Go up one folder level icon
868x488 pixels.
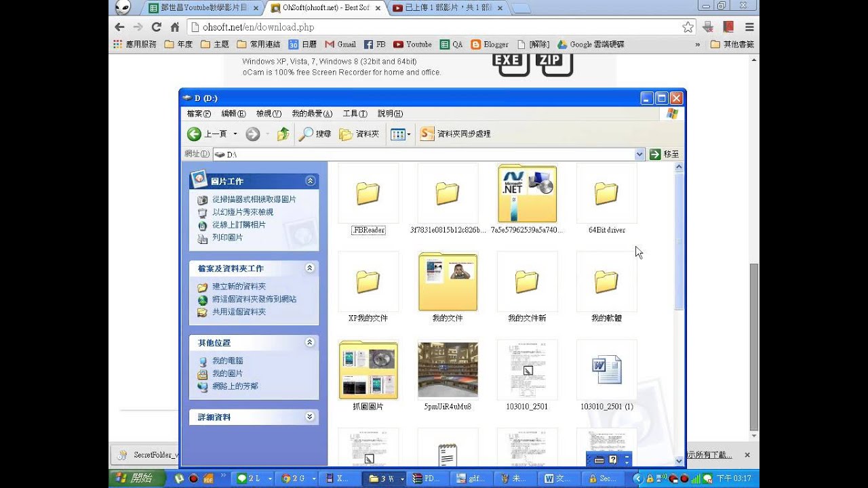pos(283,134)
